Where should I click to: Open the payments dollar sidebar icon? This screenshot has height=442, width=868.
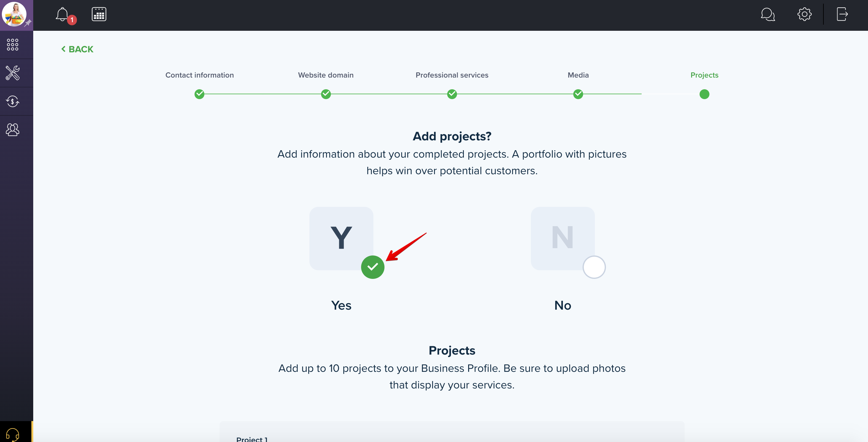click(13, 101)
